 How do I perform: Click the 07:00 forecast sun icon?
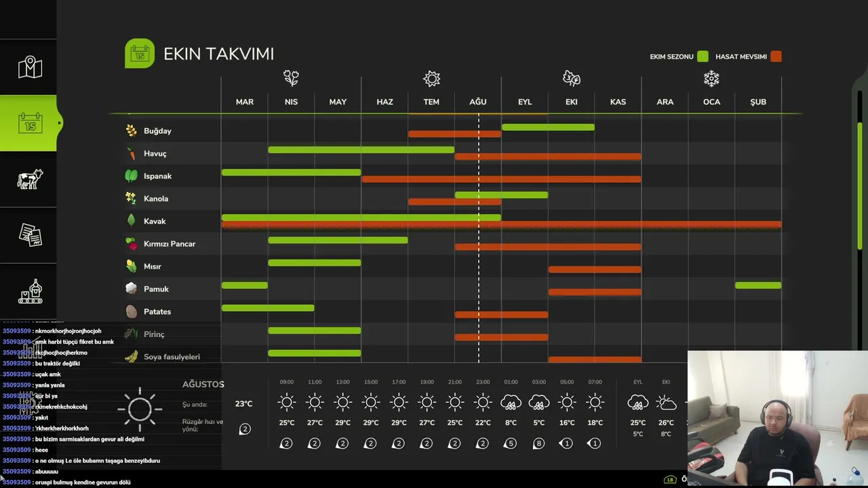[595, 403]
